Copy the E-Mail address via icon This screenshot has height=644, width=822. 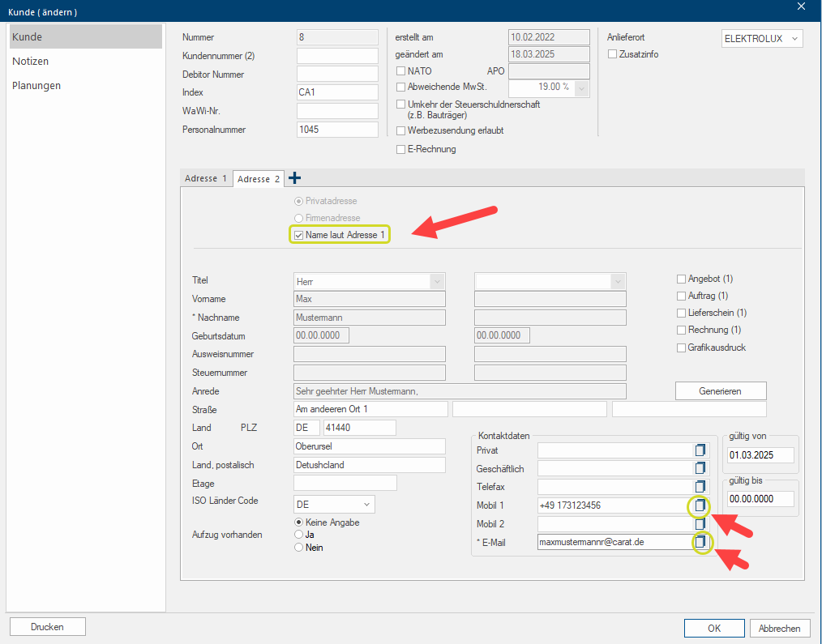coord(700,542)
